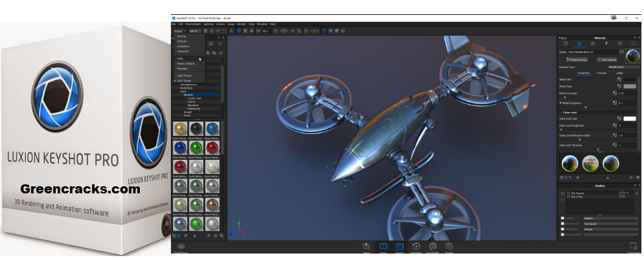Choose Manage... in workspace menu

click(x=183, y=69)
